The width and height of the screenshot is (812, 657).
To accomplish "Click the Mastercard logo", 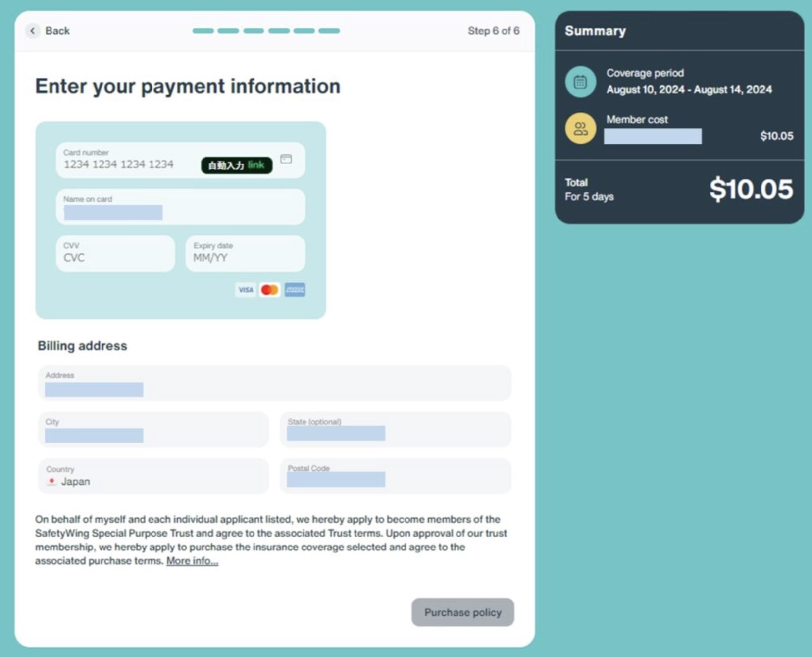I will coord(270,290).
